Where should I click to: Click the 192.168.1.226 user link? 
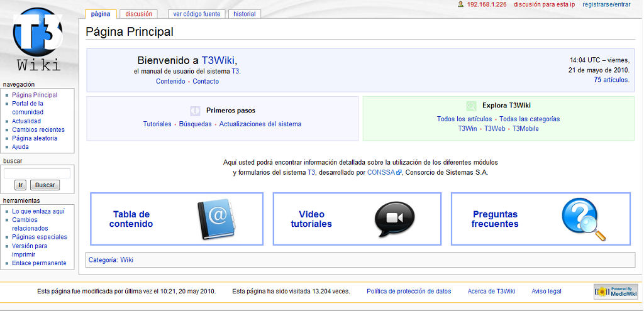pyautogui.click(x=487, y=4)
